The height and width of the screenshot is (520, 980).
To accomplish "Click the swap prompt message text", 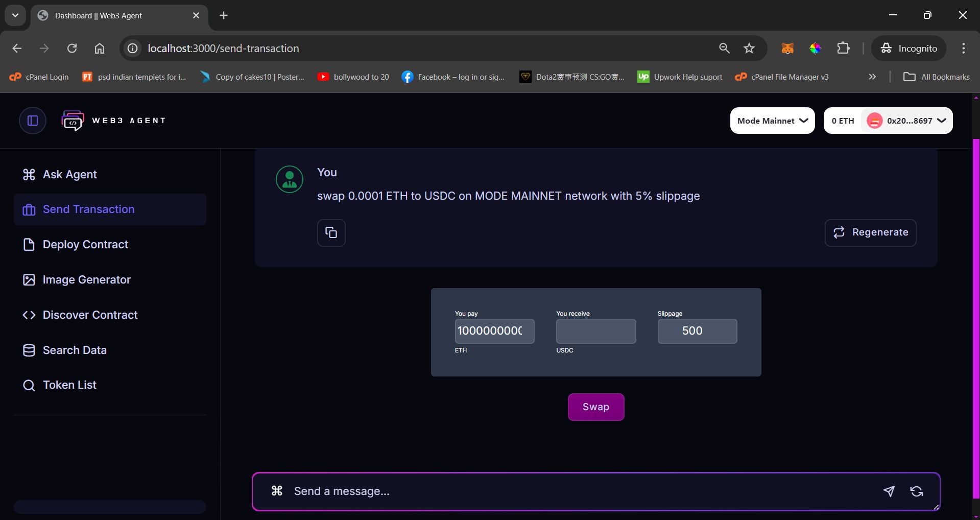I will coord(508,196).
